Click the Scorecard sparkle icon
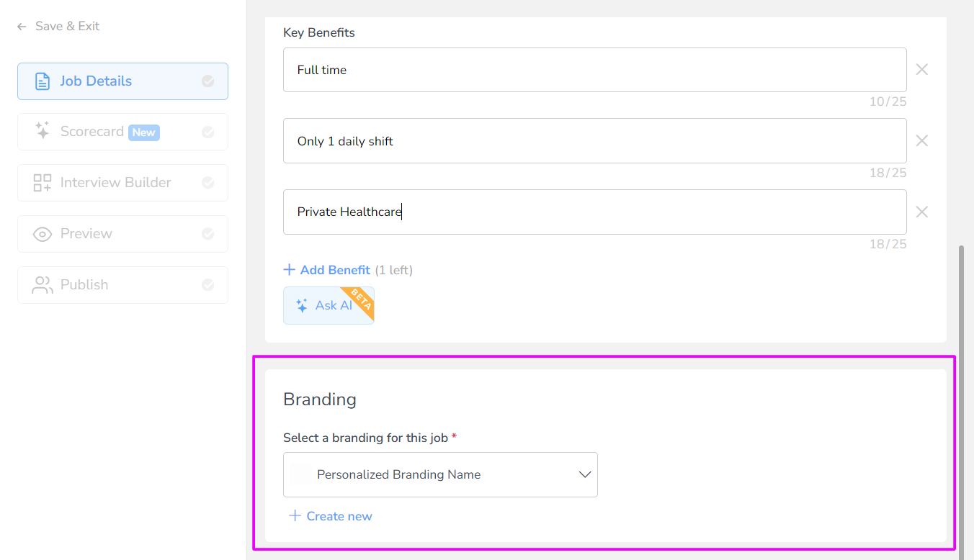Image resolution: width=974 pixels, height=560 pixels. pyautogui.click(x=43, y=131)
